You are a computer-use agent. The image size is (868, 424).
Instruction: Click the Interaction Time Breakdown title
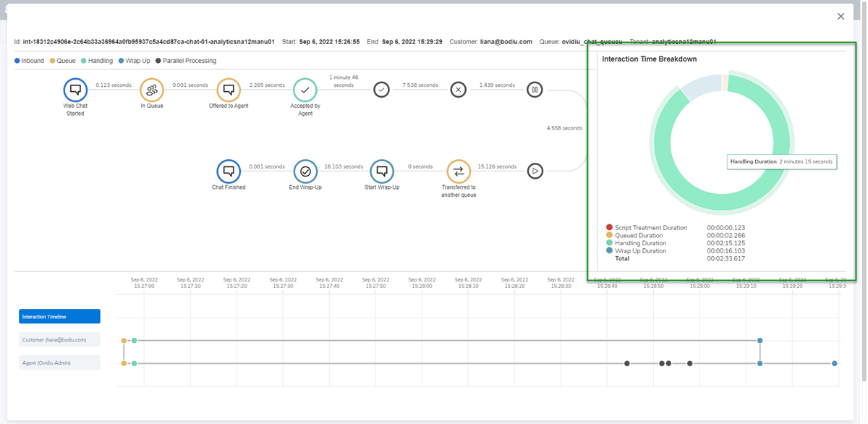[650, 59]
